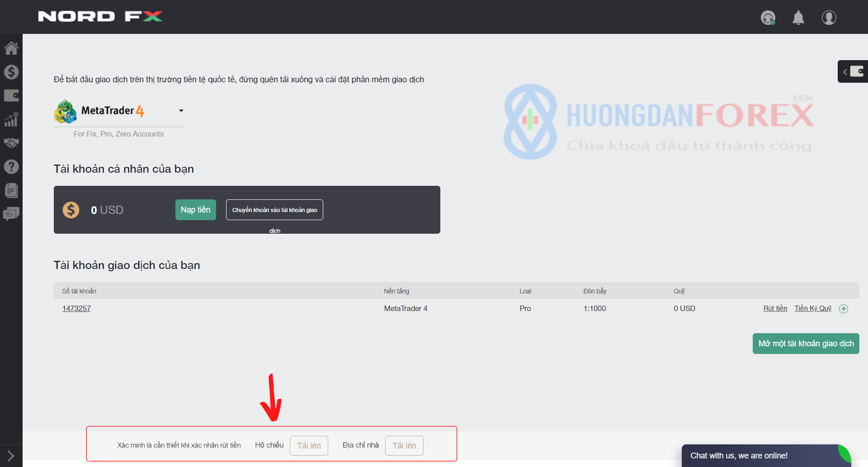The height and width of the screenshot is (467, 868).
Task: Click the Tiền Ký Quỹ link
Action: pos(813,308)
